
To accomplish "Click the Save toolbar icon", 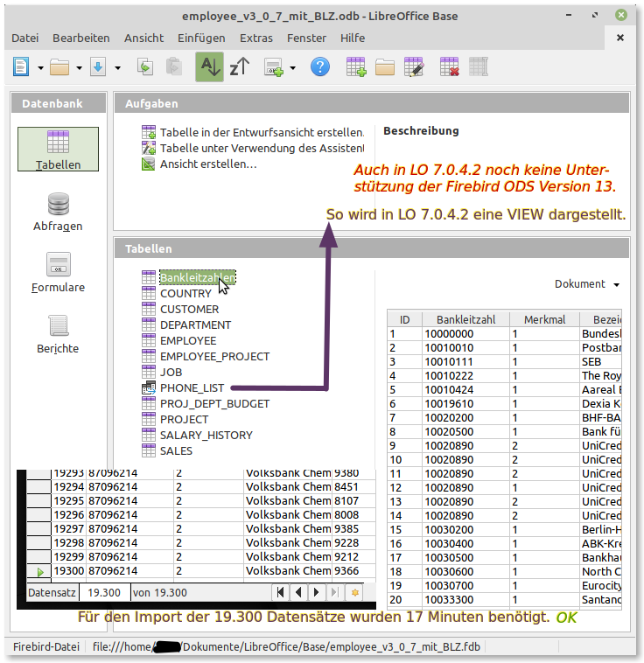I will pos(98,67).
